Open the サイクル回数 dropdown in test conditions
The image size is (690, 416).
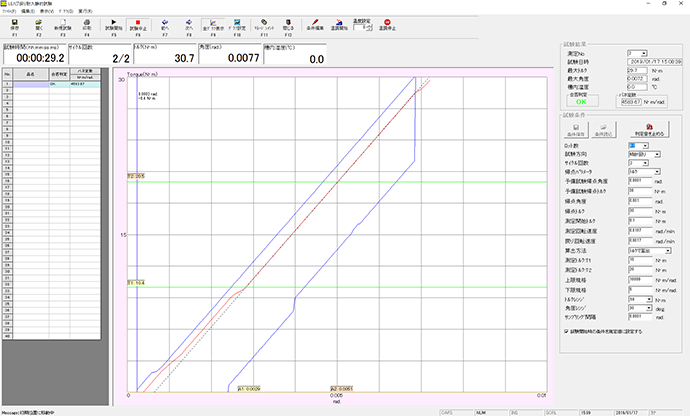[645, 163]
